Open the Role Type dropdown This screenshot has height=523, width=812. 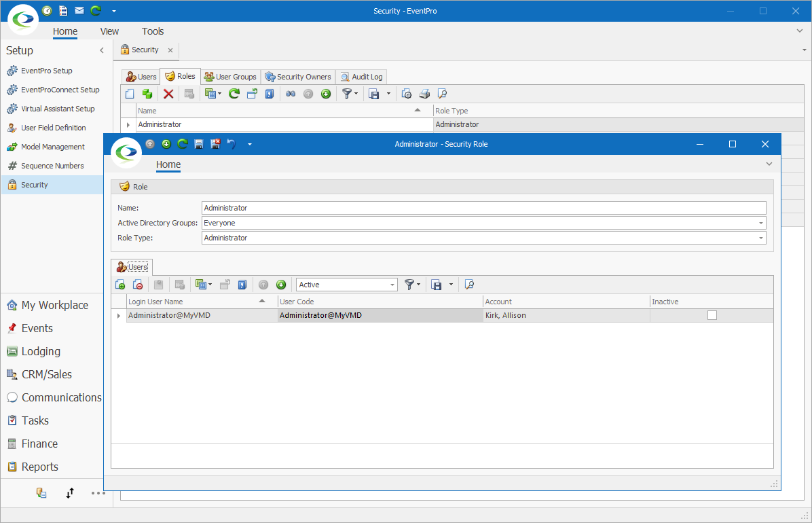[760, 238]
